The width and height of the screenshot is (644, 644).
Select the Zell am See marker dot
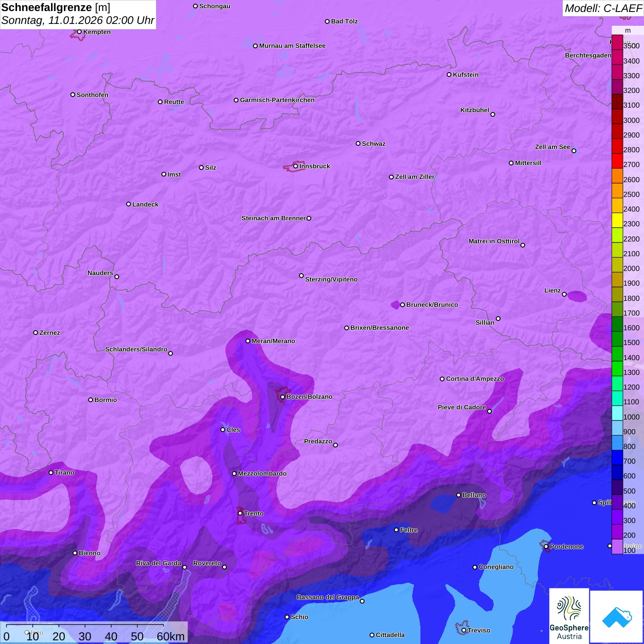pyautogui.click(x=574, y=150)
